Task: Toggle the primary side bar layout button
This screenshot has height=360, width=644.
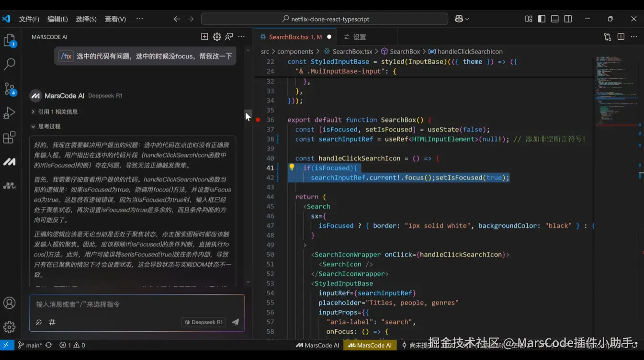Action: point(542,19)
